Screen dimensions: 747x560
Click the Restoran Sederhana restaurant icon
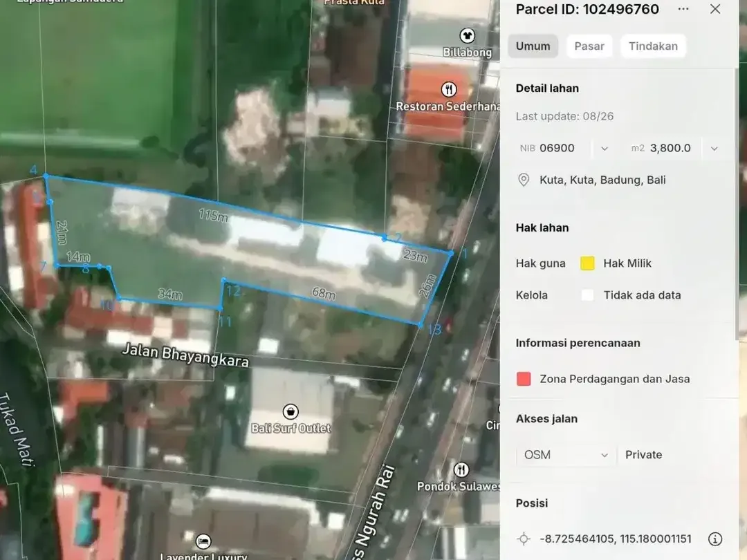point(449,89)
